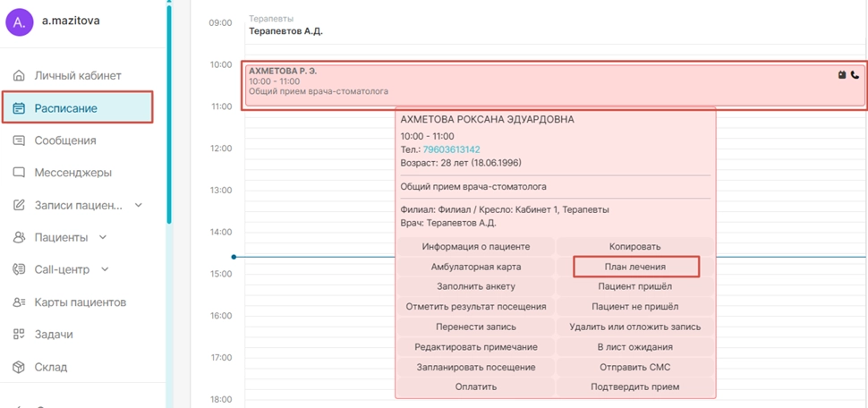Screen dimensions: 868x408
Task: Click the chat icon beside Сообщения
Action: coord(19,140)
